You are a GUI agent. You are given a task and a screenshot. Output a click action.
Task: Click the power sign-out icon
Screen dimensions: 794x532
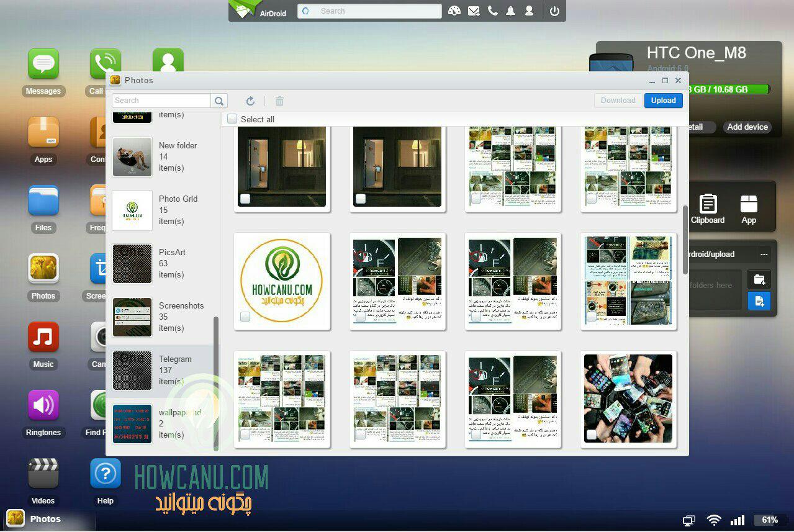coord(554,11)
